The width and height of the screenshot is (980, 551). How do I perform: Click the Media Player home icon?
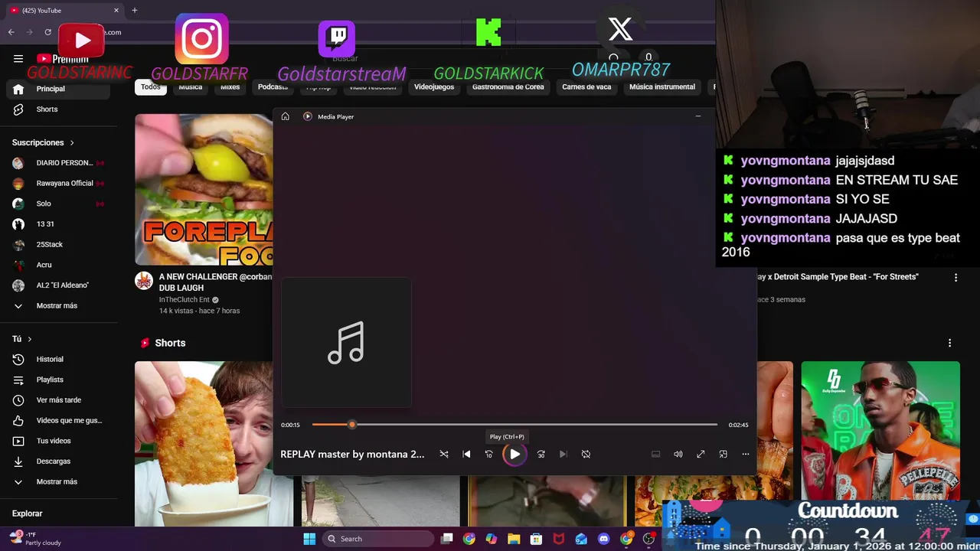pyautogui.click(x=285, y=116)
